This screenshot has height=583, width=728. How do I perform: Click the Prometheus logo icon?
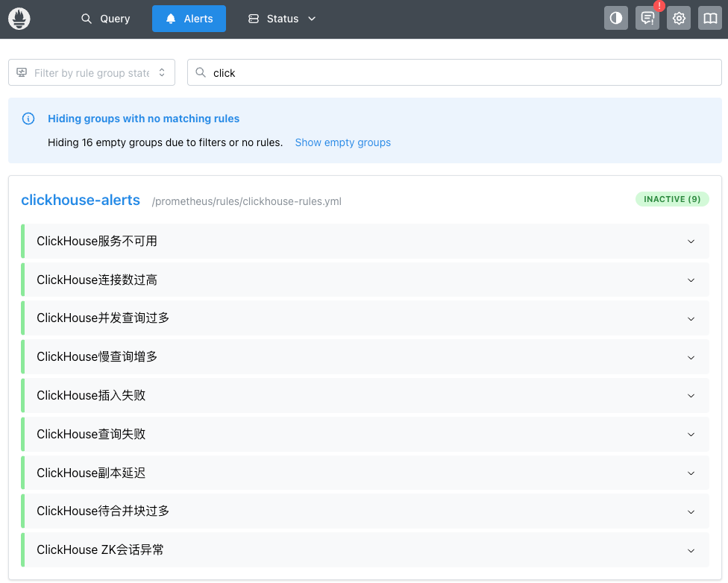(x=19, y=19)
